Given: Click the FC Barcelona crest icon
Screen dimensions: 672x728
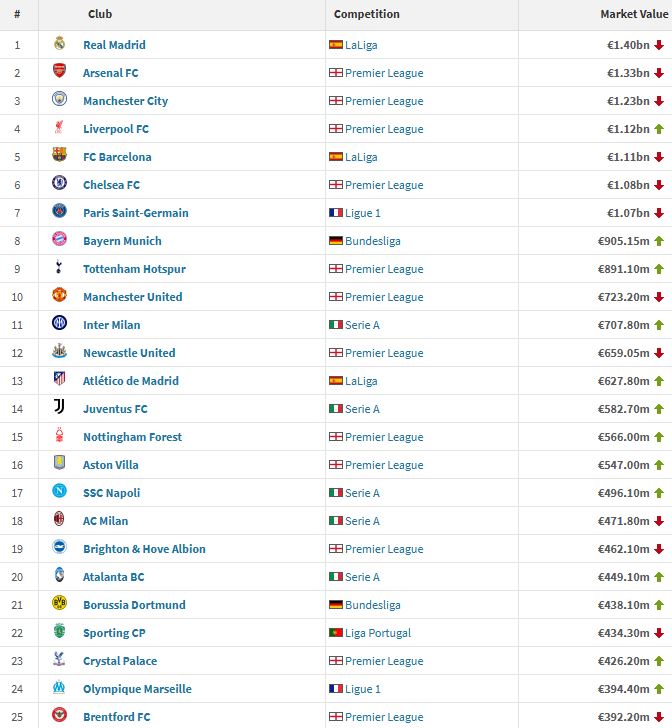Looking at the screenshot, I should (59, 156).
